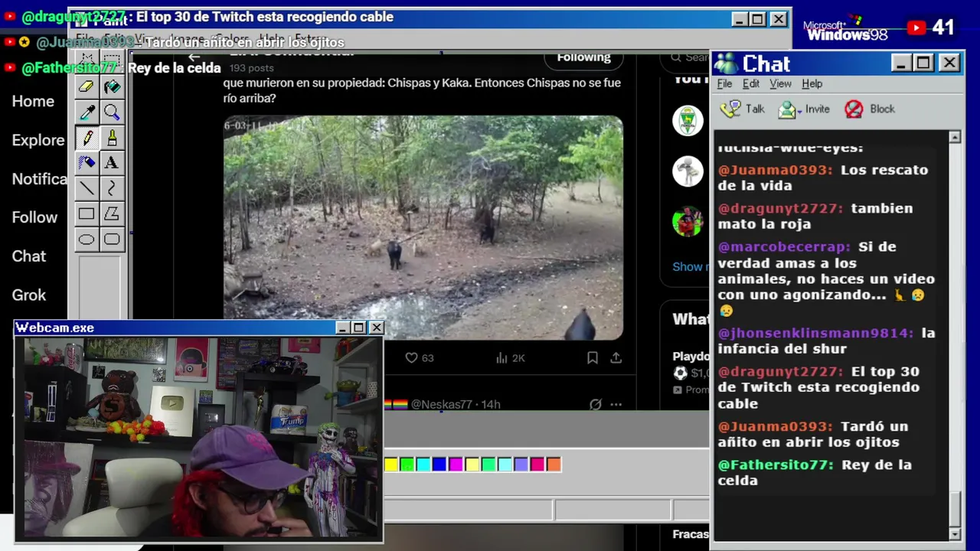Pick the dark blue swatch in Paint palette
980x551 pixels.
tap(439, 465)
